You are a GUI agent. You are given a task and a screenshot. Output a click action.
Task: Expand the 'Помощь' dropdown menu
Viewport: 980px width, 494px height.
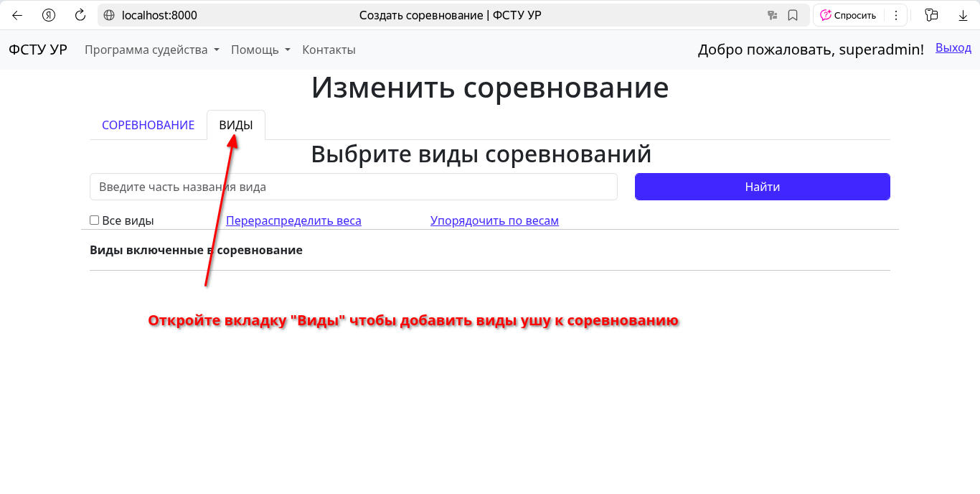[x=260, y=50]
